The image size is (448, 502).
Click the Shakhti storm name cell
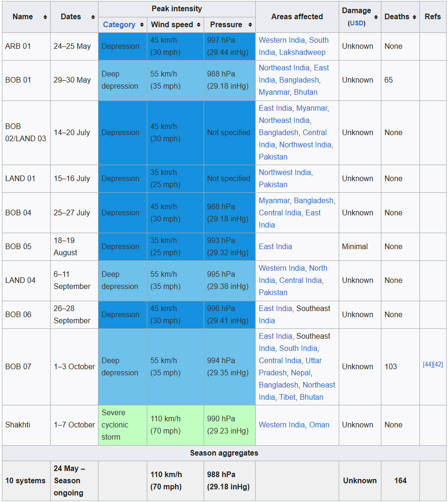coord(18,425)
